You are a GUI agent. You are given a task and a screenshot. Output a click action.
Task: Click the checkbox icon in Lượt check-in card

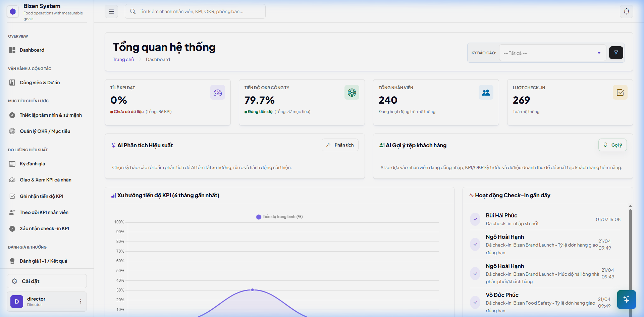coord(620,92)
